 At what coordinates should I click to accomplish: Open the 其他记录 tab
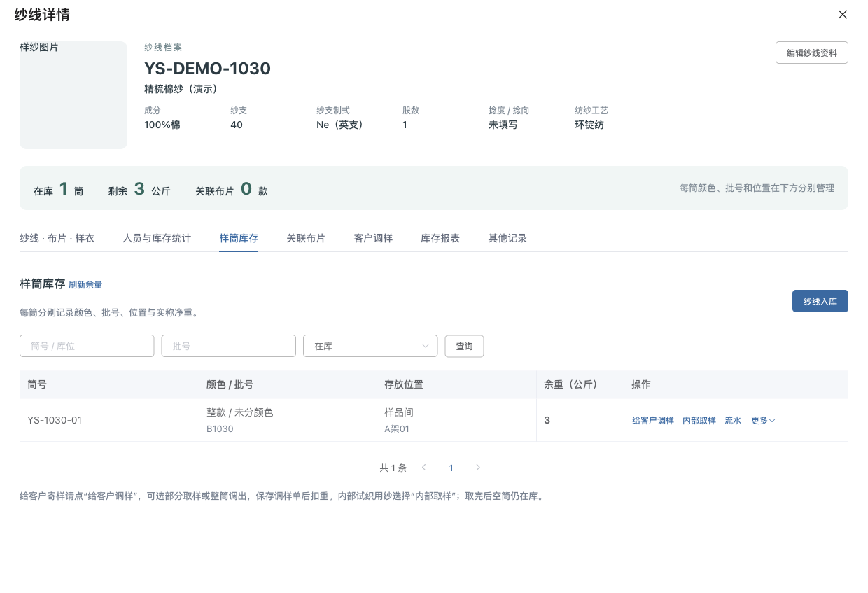pos(507,238)
